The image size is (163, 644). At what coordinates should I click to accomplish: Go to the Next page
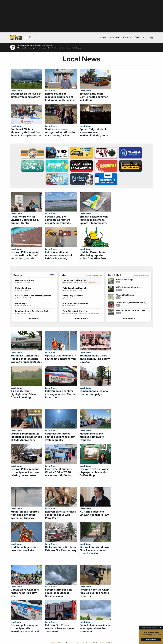click(x=109, y=643)
